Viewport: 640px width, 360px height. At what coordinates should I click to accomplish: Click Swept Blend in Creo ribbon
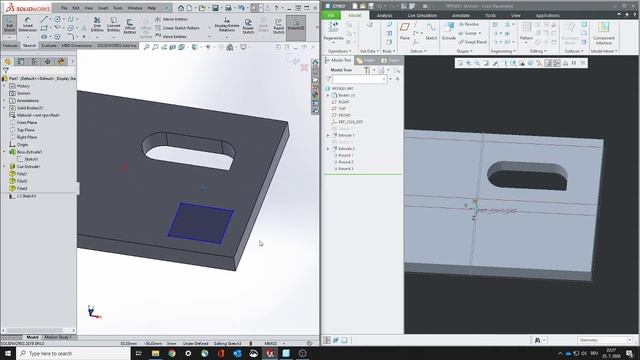point(473,42)
